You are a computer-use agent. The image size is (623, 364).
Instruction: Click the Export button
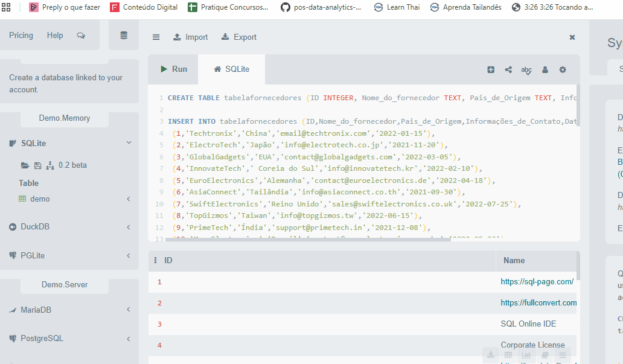[x=239, y=37]
